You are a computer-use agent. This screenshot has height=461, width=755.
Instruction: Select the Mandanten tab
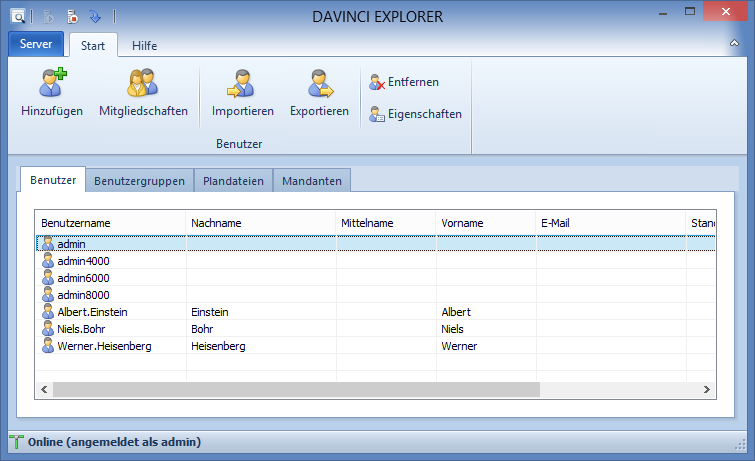(311, 181)
